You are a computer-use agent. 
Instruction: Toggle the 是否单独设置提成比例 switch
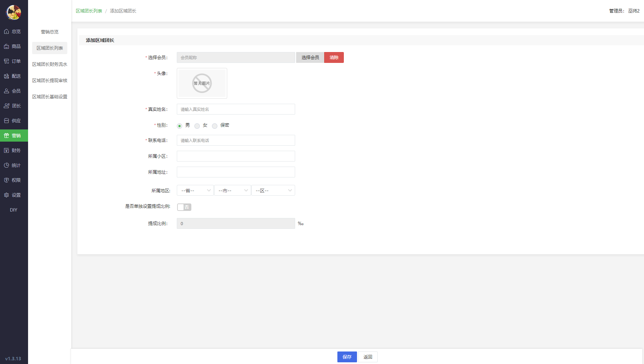point(184,207)
